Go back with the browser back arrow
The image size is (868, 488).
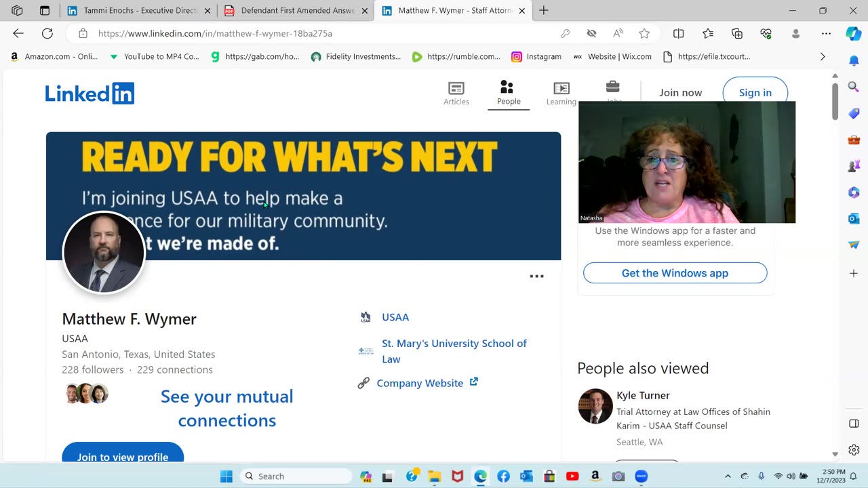click(18, 33)
